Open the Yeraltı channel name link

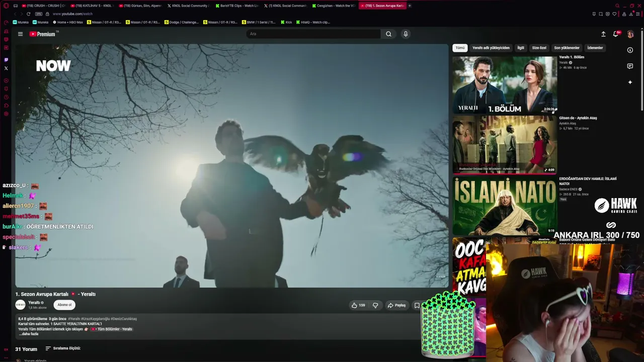click(x=34, y=303)
